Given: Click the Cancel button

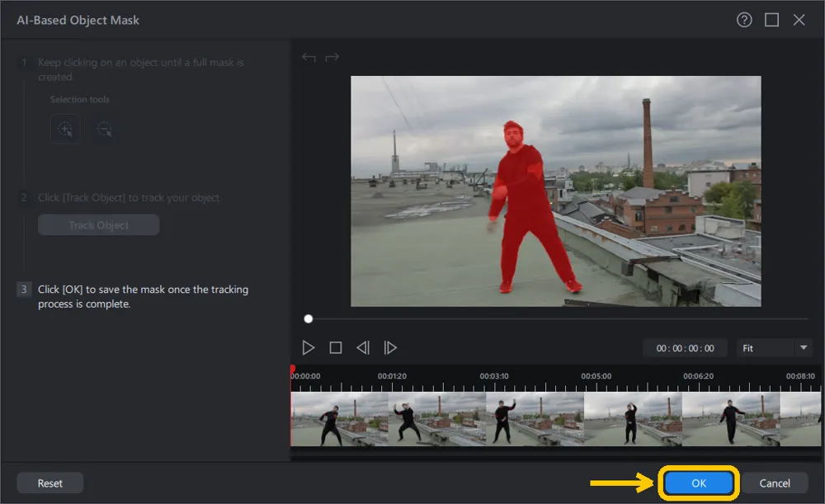Looking at the screenshot, I should 775,483.
